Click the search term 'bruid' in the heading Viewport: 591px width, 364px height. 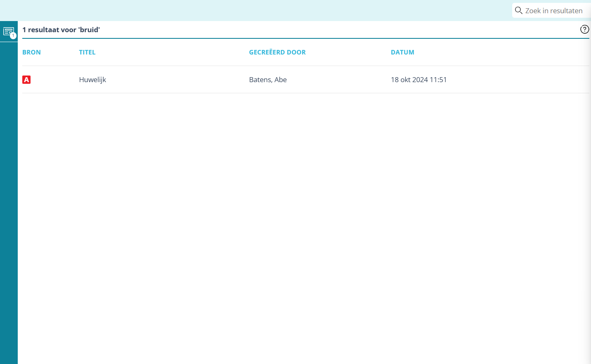(x=89, y=30)
